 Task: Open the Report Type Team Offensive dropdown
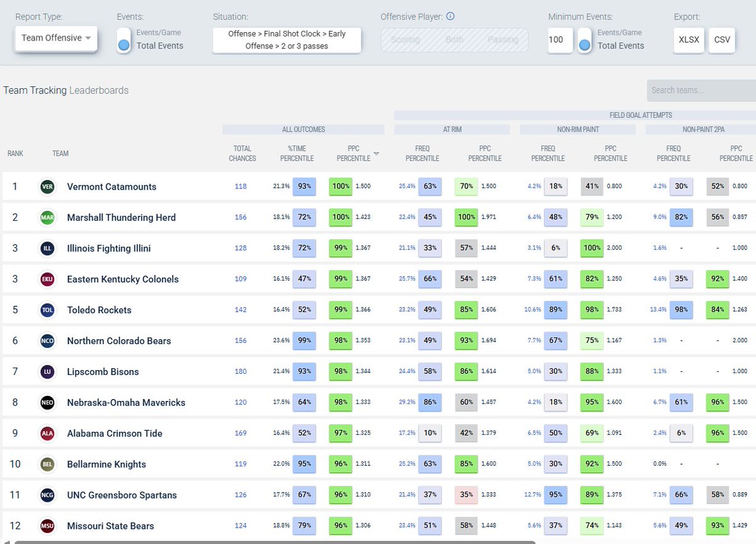point(56,38)
